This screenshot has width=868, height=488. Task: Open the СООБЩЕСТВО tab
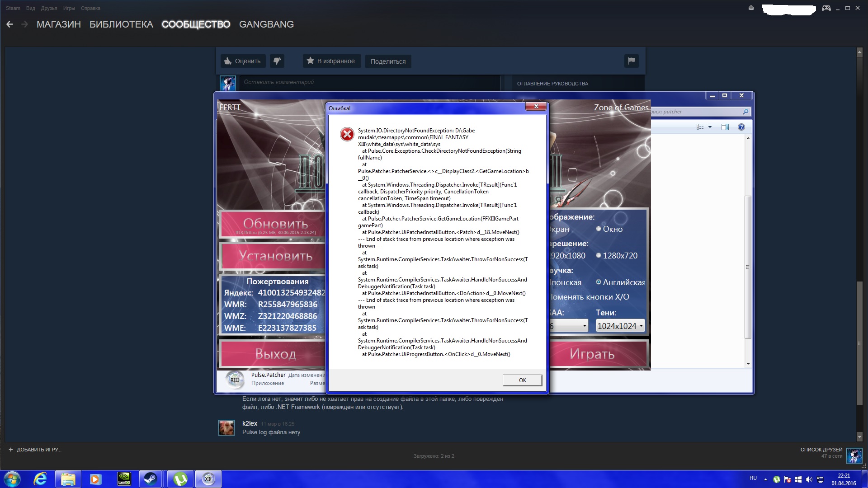pos(196,24)
